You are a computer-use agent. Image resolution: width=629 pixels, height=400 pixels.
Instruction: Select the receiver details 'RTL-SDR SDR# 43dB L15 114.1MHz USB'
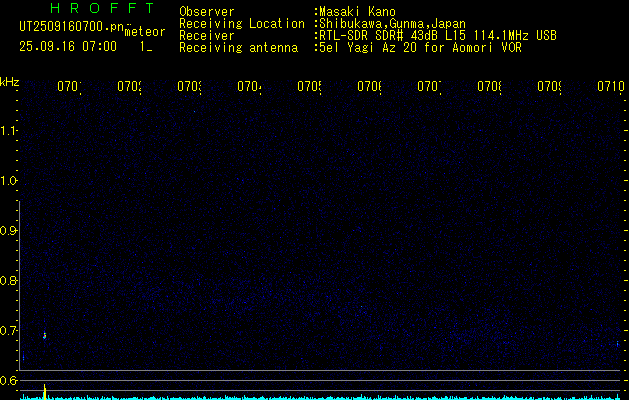coord(438,36)
